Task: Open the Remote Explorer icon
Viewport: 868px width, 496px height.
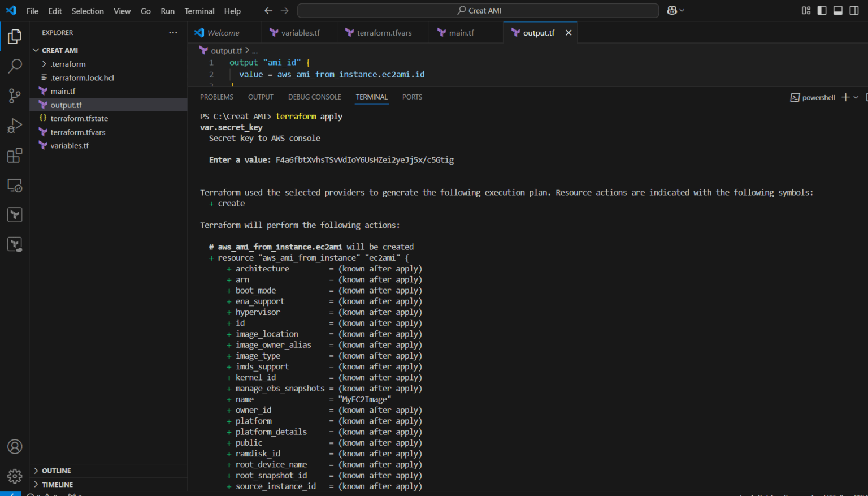Action: pos(14,184)
